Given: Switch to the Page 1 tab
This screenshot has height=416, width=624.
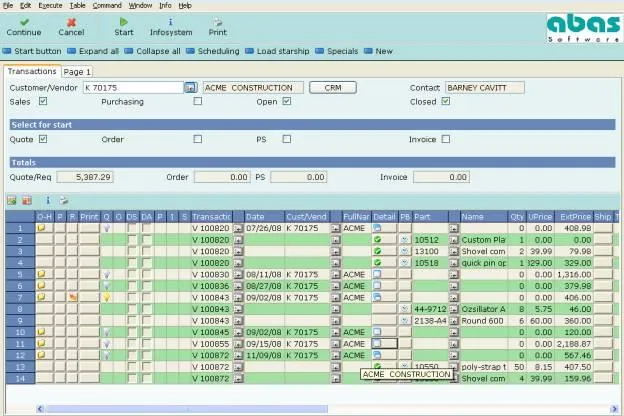Looking at the screenshot, I should pos(77,72).
